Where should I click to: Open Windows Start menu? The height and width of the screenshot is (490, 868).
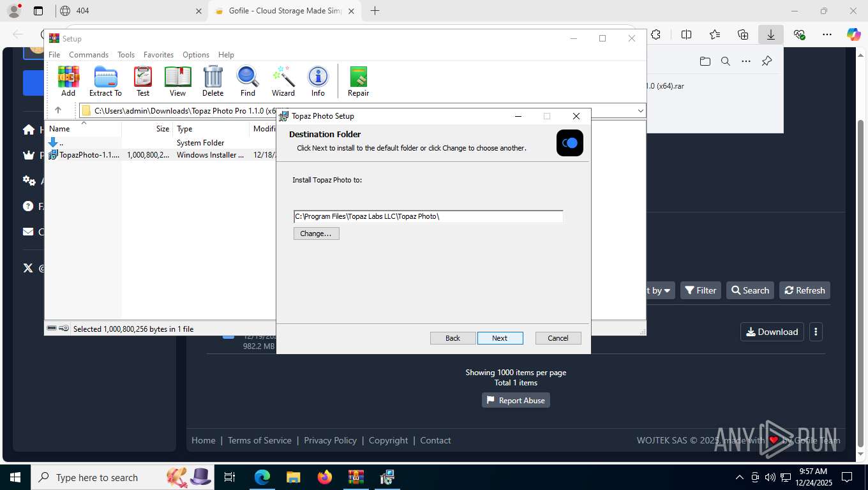coord(15,477)
